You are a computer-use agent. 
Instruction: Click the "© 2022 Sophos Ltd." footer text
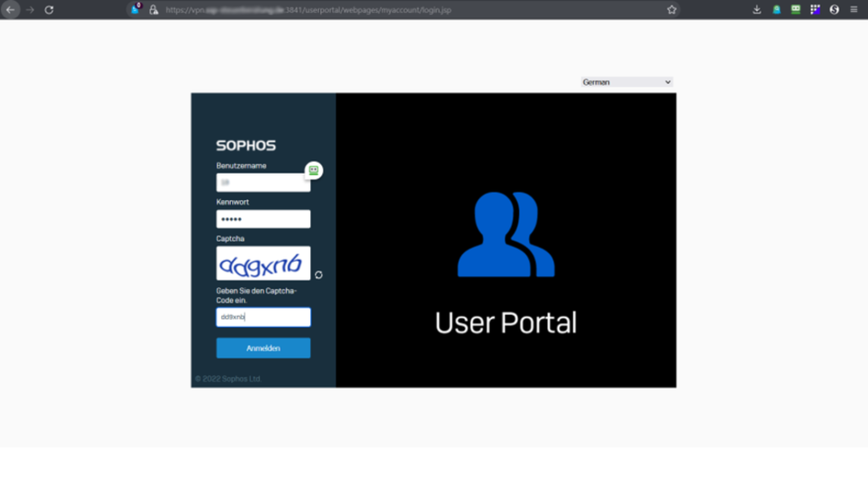tap(228, 379)
